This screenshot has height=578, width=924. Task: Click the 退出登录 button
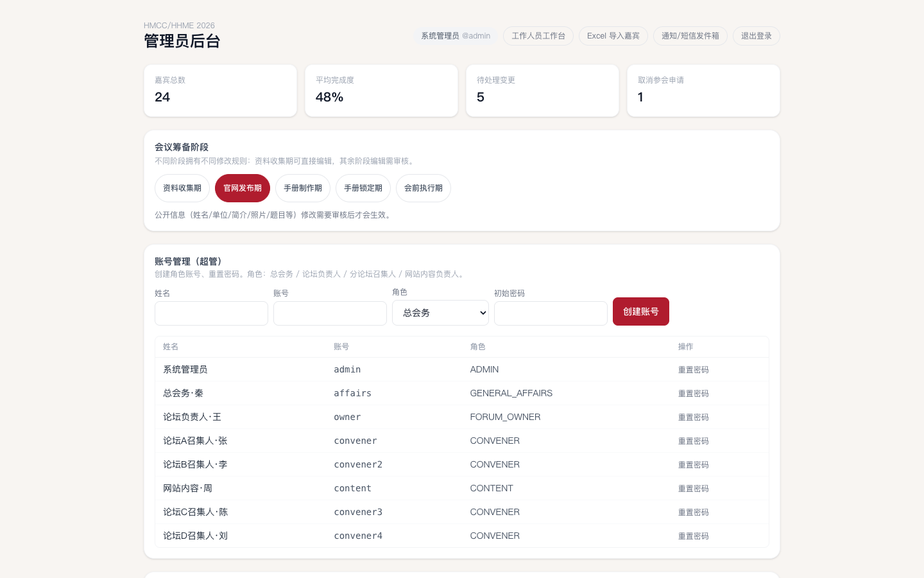tap(756, 36)
